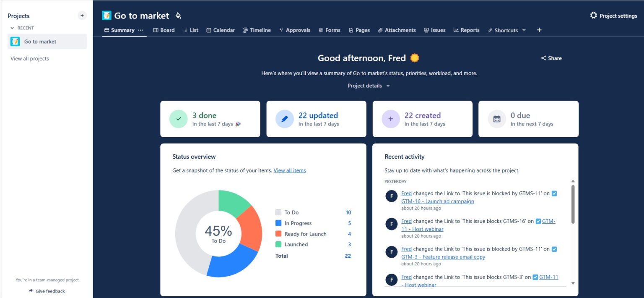
Task: Open the Shortcuts dropdown
Action: tap(525, 30)
